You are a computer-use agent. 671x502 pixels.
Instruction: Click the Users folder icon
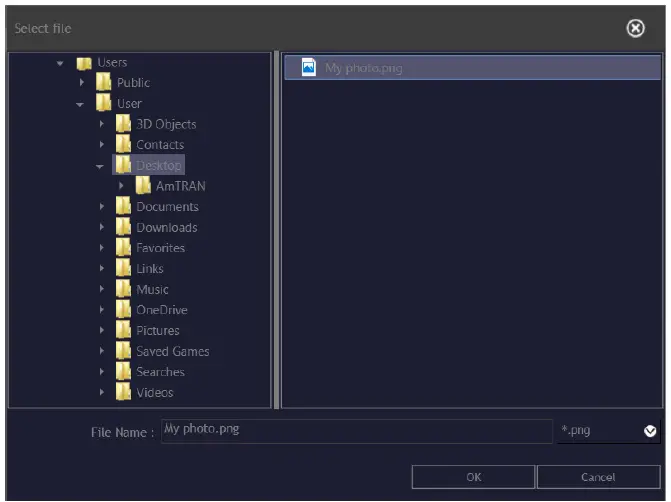[x=84, y=63]
